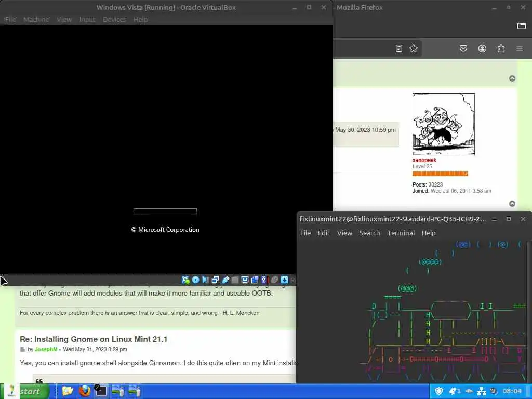Click the Windows Vista VirtualBox window title bar
The height and width of the screenshot is (399, 532).
click(166, 7)
